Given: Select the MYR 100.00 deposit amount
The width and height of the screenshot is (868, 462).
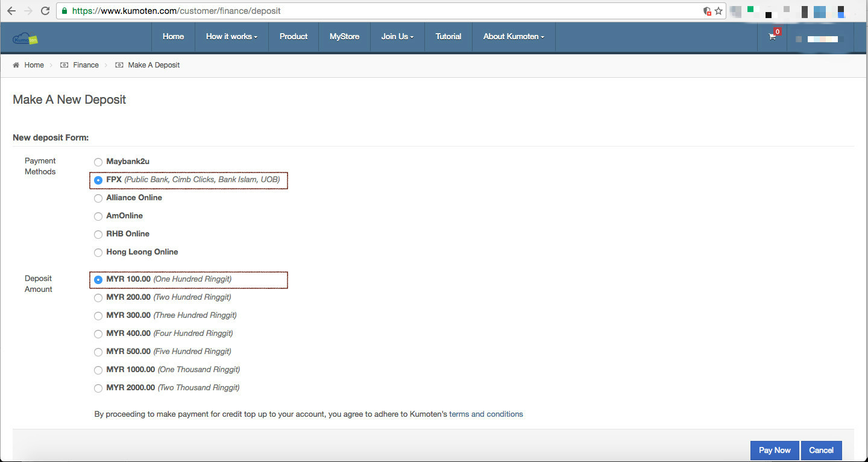Looking at the screenshot, I should (x=98, y=280).
